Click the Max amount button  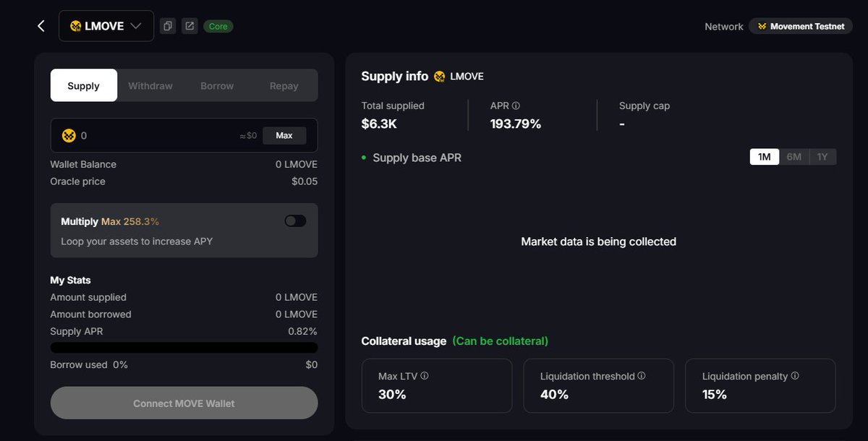coord(284,135)
